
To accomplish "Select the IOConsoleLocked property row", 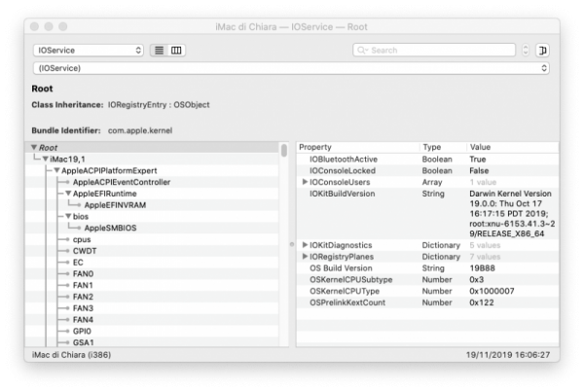I will 427,170.
